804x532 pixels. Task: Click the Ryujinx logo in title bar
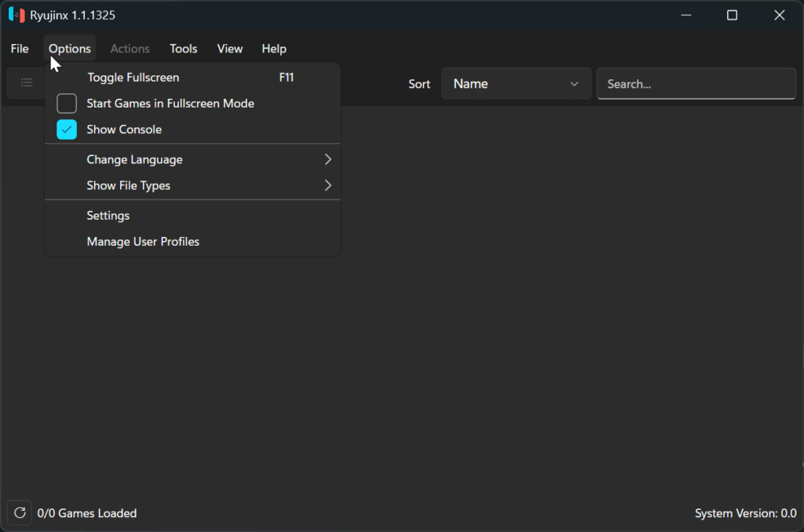[x=16, y=15]
